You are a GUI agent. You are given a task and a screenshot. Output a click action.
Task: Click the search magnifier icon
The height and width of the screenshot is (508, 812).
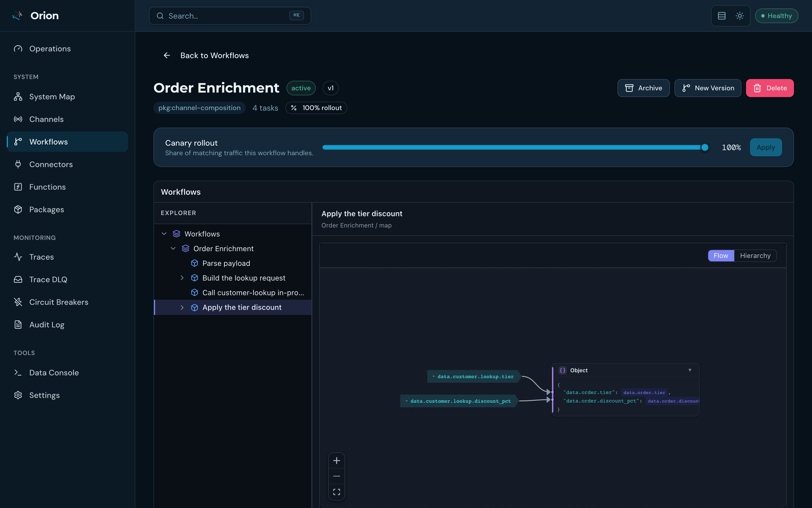tap(160, 16)
